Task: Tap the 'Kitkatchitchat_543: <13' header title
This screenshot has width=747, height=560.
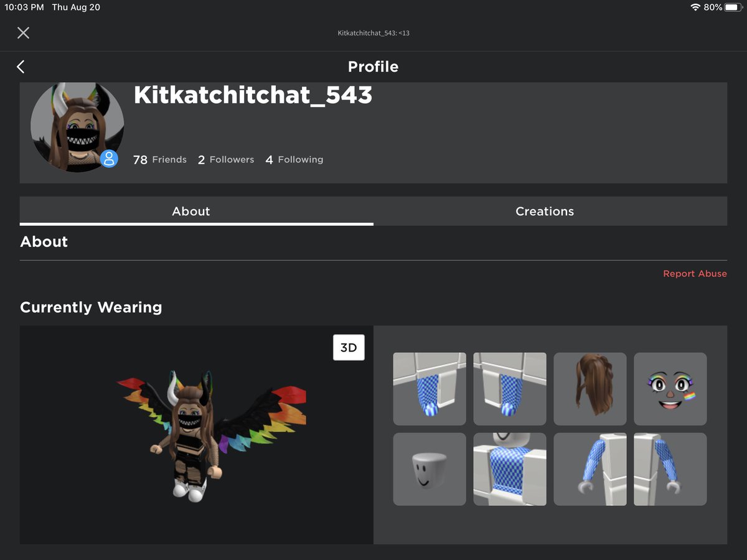Action: click(374, 33)
